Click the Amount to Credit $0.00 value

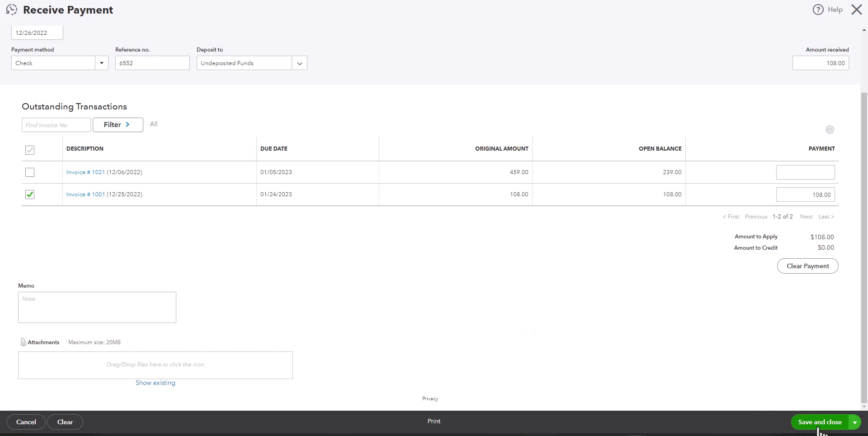point(826,248)
